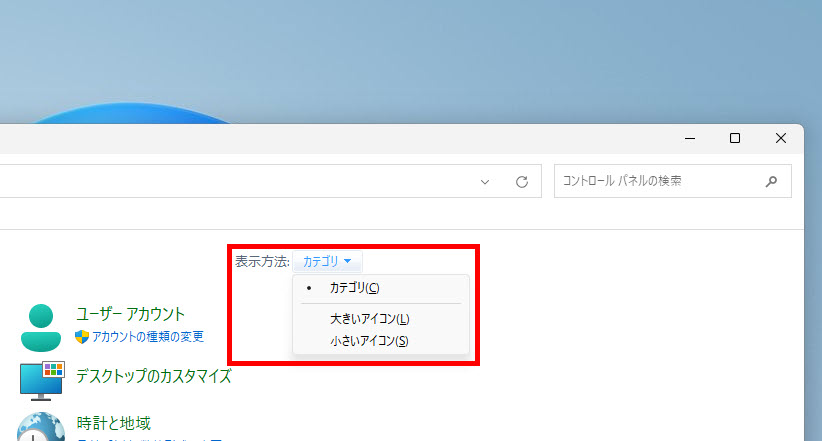Open the ユーザー アカウント category link
The width and height of the screenshot is (822, 441).
130,314
